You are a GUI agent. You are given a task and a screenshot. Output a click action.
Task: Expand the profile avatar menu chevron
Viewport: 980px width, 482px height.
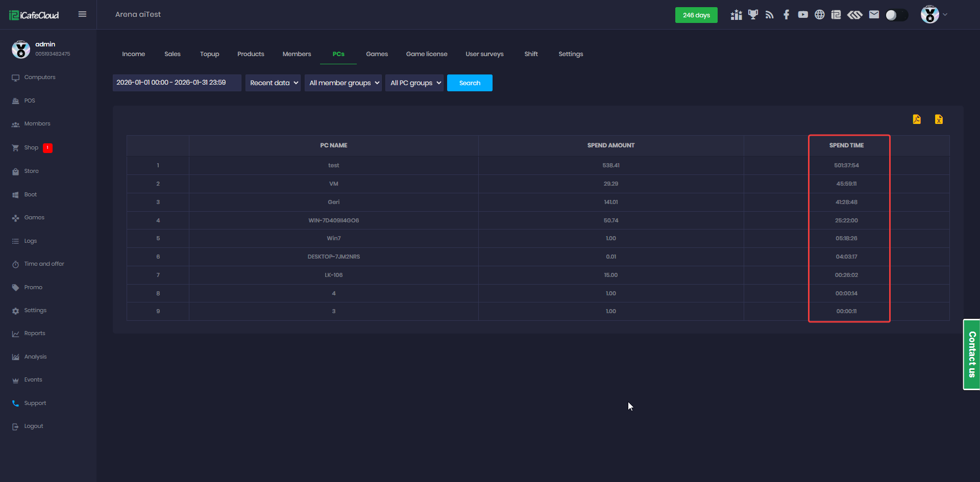pyautogui.click(x=945, y=15)
